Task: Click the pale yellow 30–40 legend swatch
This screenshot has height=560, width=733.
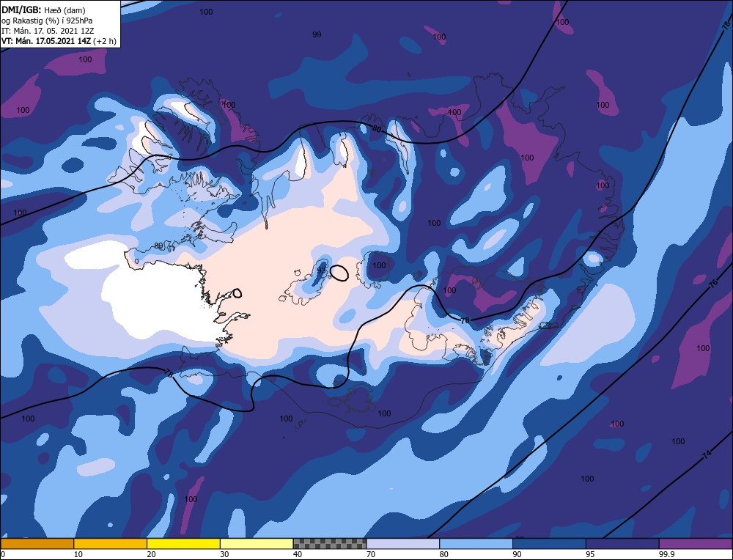Action: coord(257,543)
